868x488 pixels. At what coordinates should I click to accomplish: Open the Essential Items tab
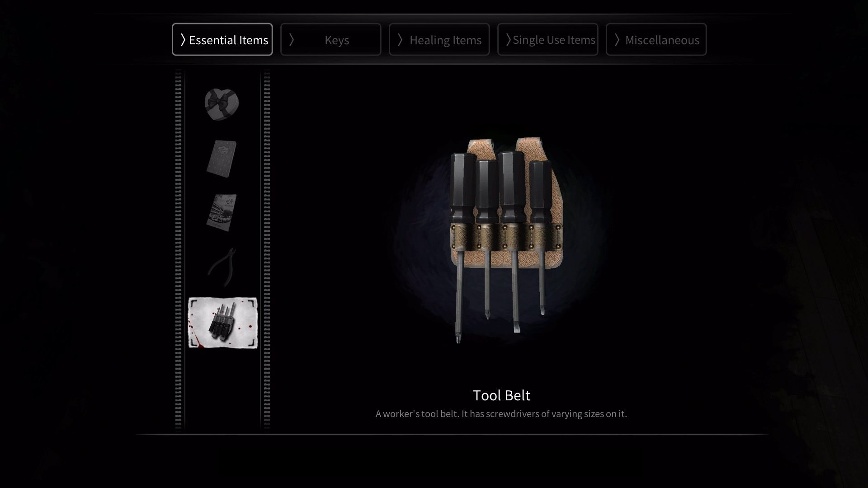(222, 39)
